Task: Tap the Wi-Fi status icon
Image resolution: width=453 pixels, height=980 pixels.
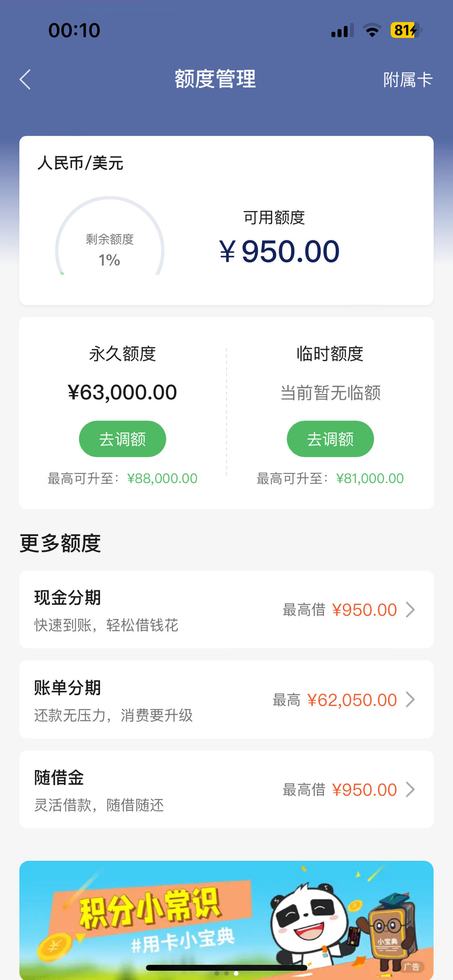Action: [372, 30]
